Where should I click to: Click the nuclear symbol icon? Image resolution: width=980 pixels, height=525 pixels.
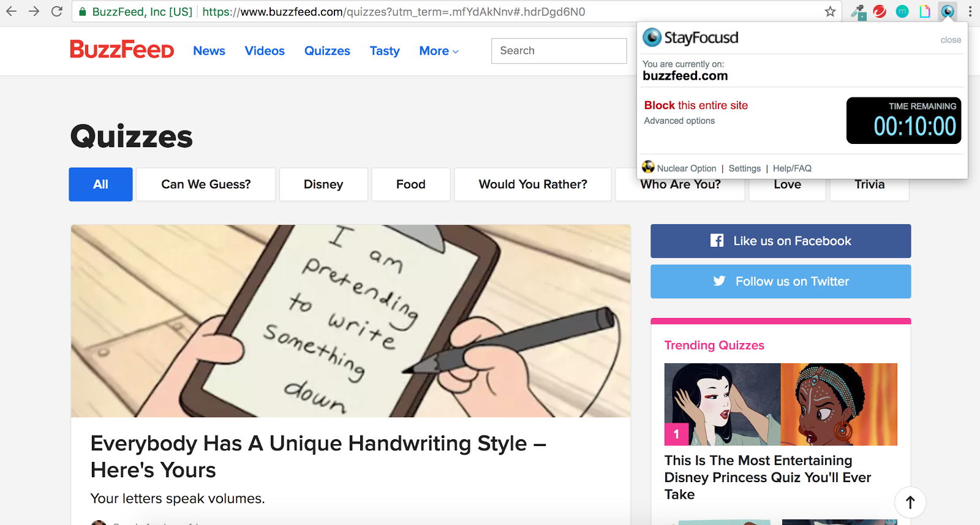pyautogui.click(x=648, y=167)
